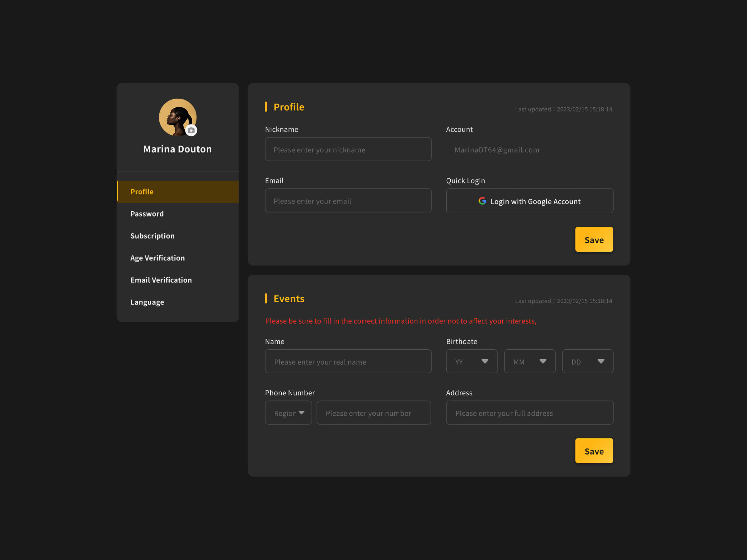Screen dimensions: 747x560
Task: Choose phone Region dropdown
Action: click(x=289, y=413)
